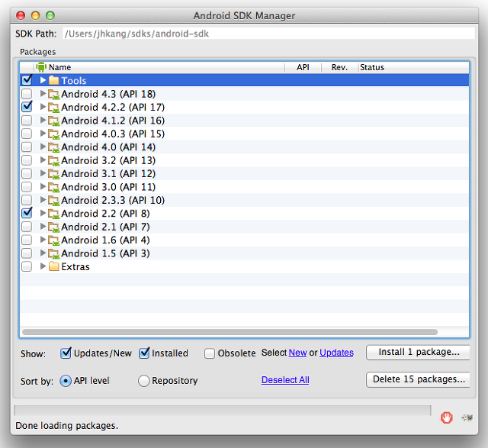The width and height of the screenshot is (488, 448).
Task: Click the Android 4.0 platform folder icon
Action: pyautogui.click(x=54, y=147)
